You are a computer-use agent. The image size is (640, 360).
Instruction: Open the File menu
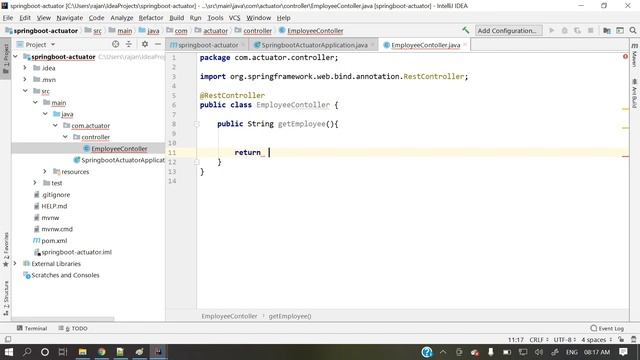(8, 18)
